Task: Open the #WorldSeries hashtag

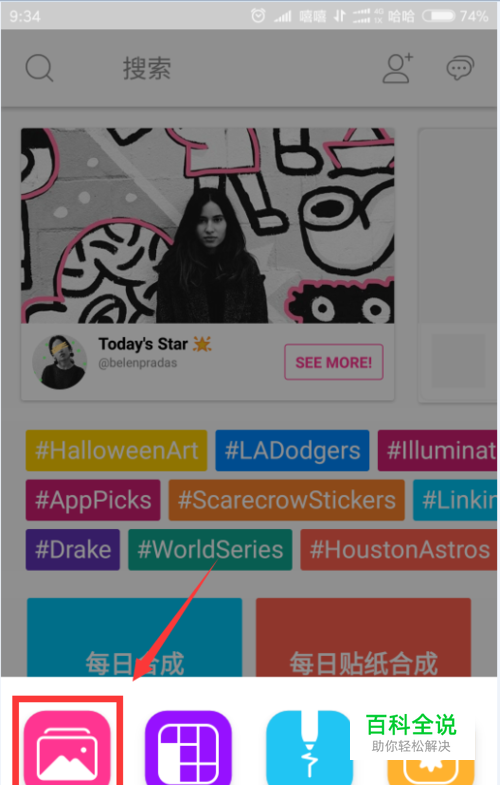Action: point(210,550)
